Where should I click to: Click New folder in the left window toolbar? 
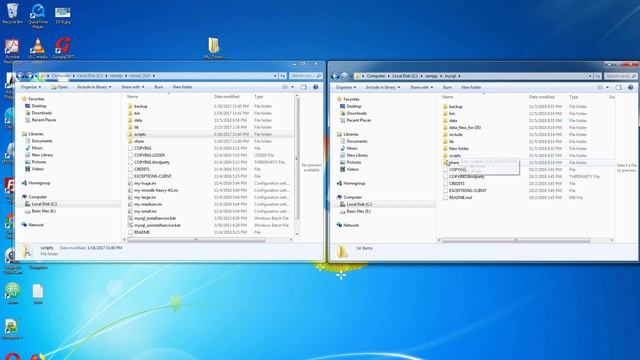pos(182,87)
